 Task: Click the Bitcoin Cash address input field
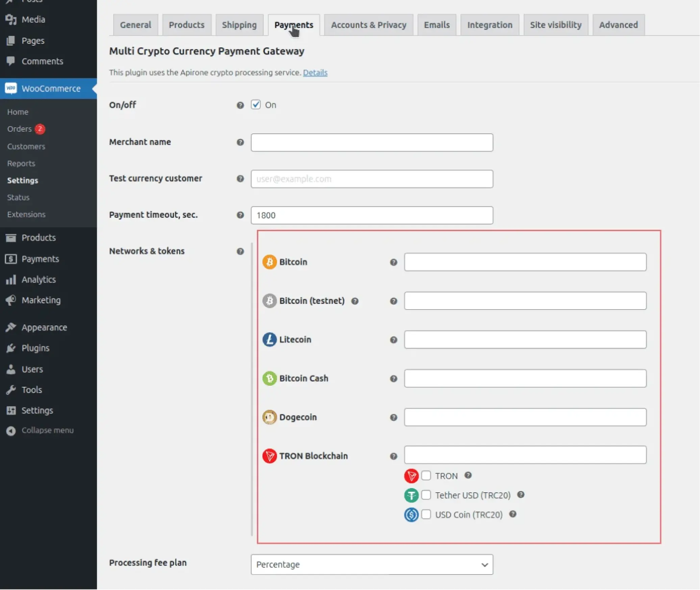[525, 379]
